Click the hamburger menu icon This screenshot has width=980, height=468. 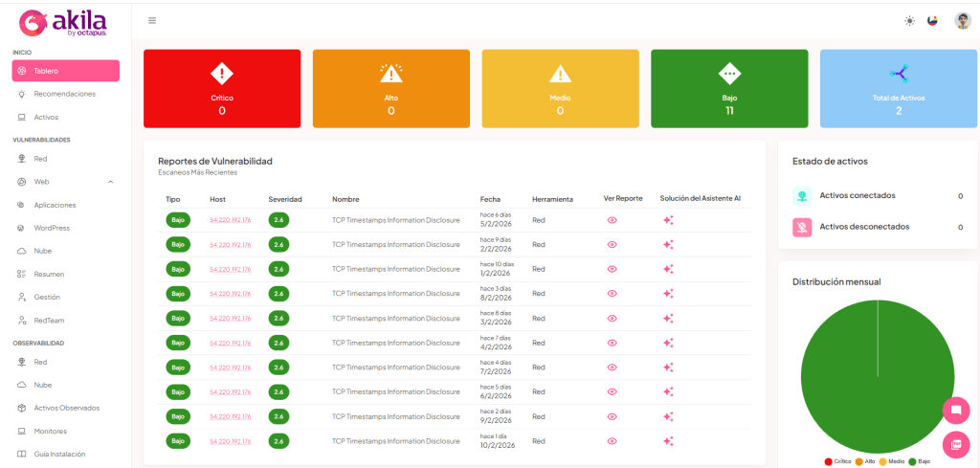pyautogui.click(x=152, y=20)
